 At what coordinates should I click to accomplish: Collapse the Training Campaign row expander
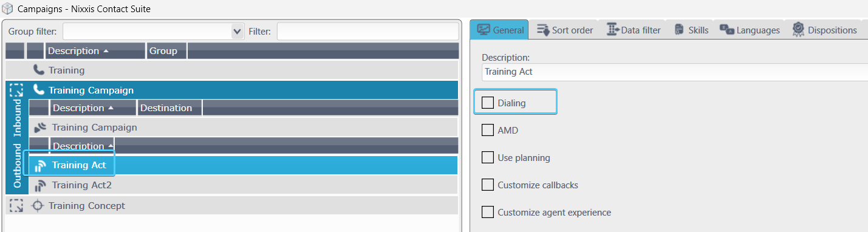[x=16, y=90]
